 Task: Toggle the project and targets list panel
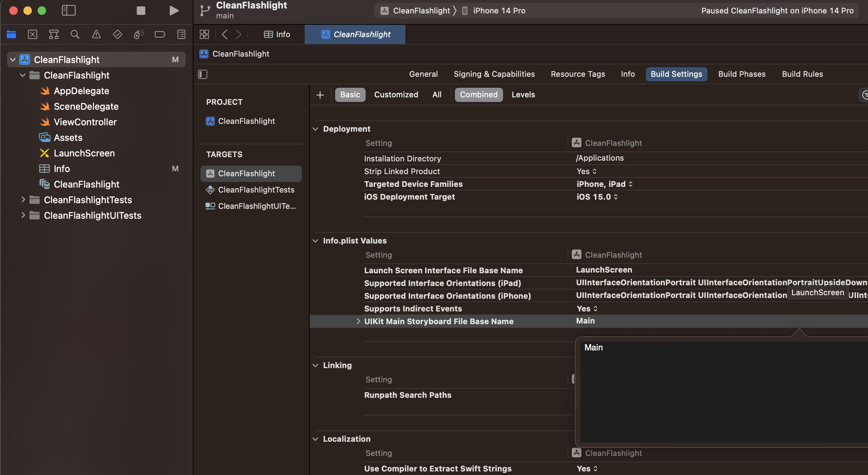(203, 74)
